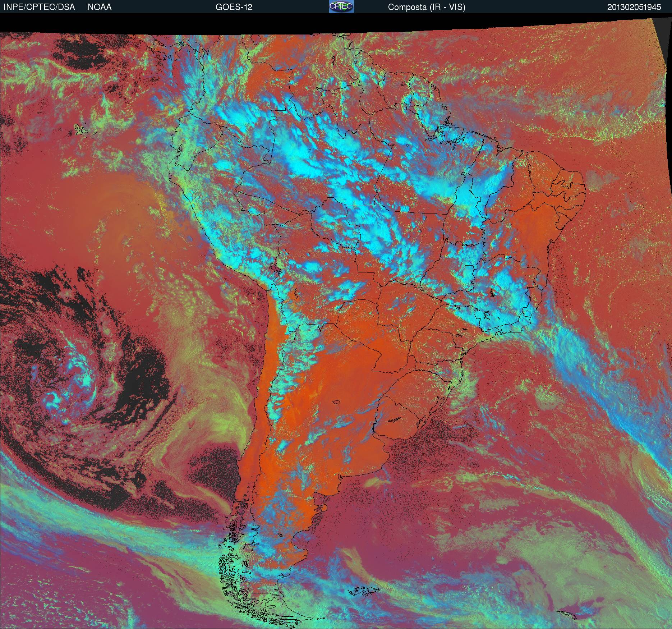
Task: Select the INPE/CPTEC/DSA header text
Action: click(39, 7)
